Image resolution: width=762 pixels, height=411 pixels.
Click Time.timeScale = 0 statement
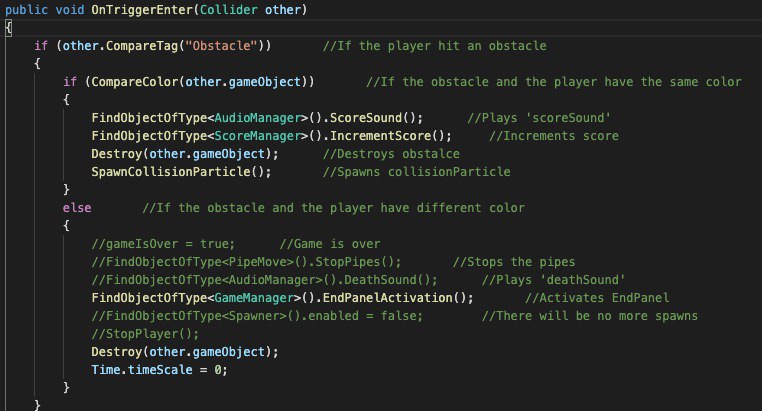(160, 369)
